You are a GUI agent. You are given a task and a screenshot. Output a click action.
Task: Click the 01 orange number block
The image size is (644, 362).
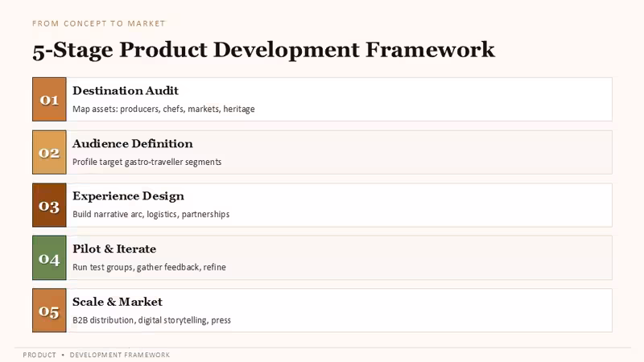(49, 99)
